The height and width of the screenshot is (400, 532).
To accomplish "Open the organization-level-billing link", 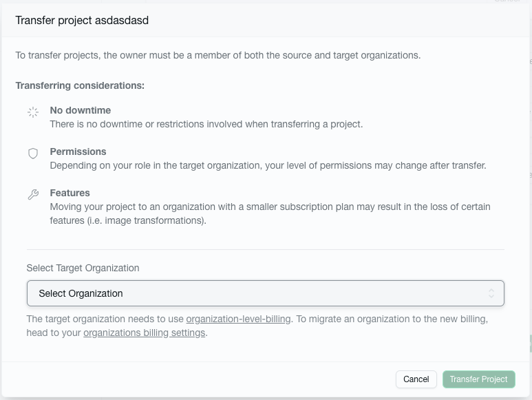I will point(238,319).
